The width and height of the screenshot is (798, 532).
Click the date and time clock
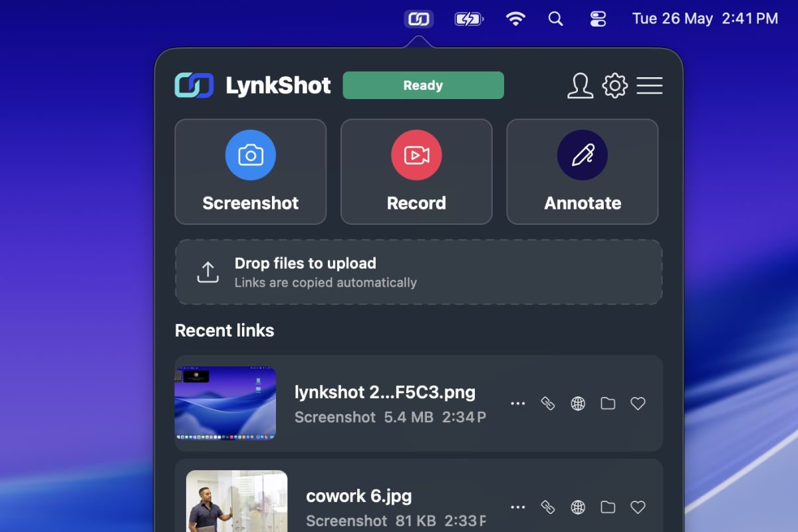(x=705, y=19)
